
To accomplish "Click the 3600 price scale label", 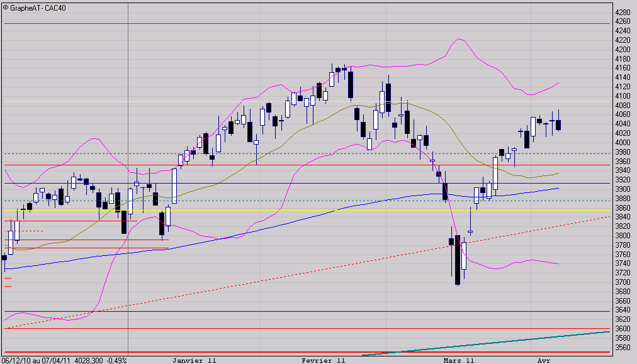I will 623,328.
